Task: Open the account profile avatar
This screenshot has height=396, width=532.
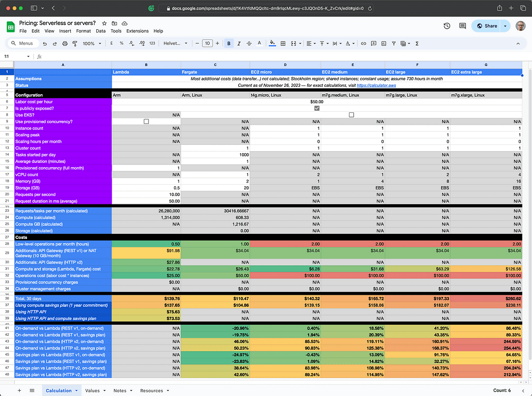Action: [x=520, y=26]
